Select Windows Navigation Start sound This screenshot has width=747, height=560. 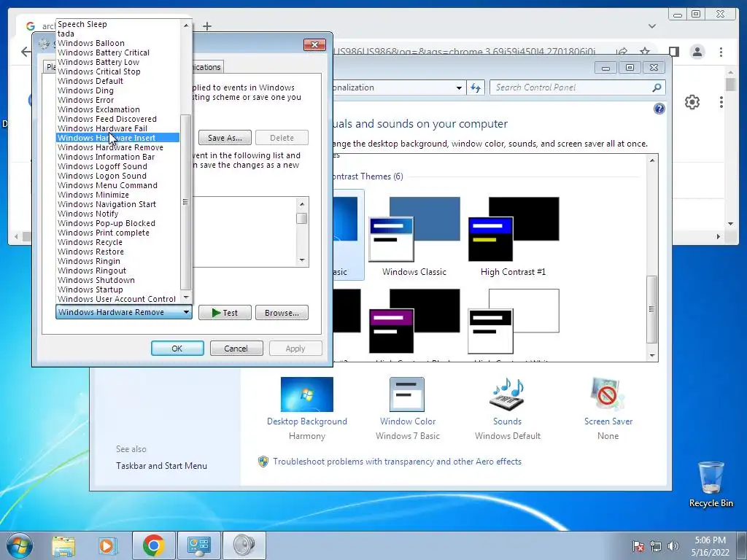117,204
